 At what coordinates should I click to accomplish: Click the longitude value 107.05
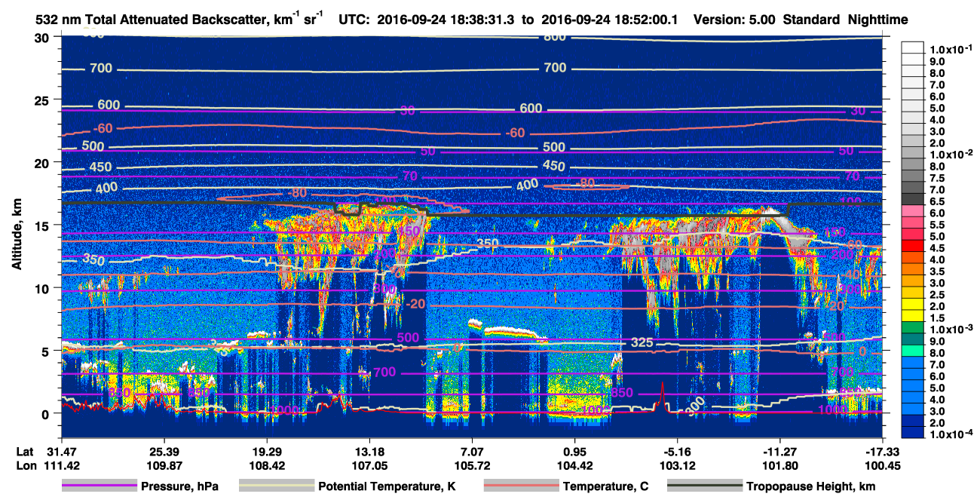(369, 465)
